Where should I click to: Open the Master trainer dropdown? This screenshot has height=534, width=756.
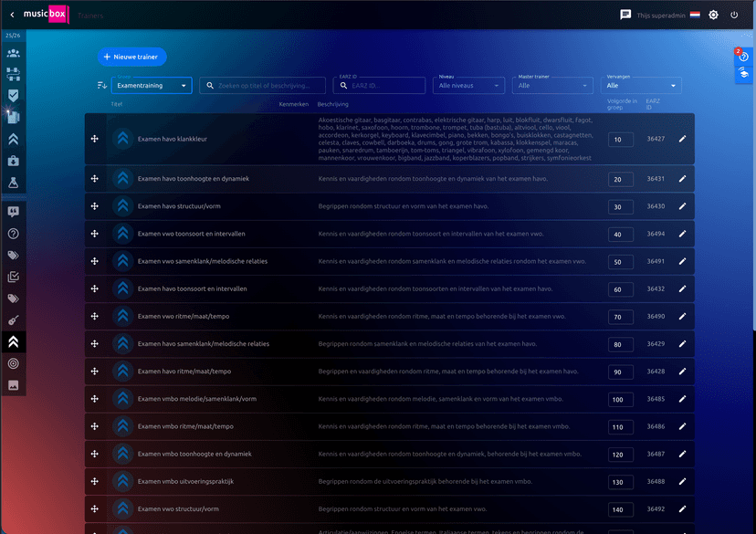[552, 85]
